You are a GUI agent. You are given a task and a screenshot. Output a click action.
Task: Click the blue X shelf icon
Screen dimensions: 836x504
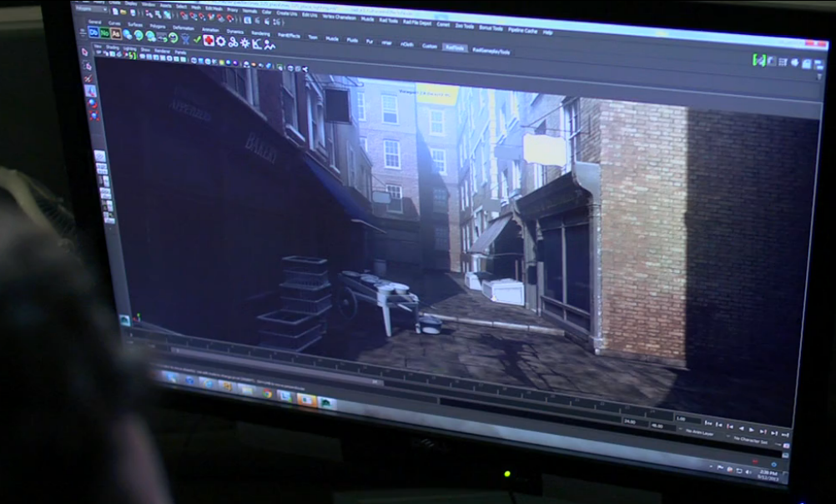185,38
